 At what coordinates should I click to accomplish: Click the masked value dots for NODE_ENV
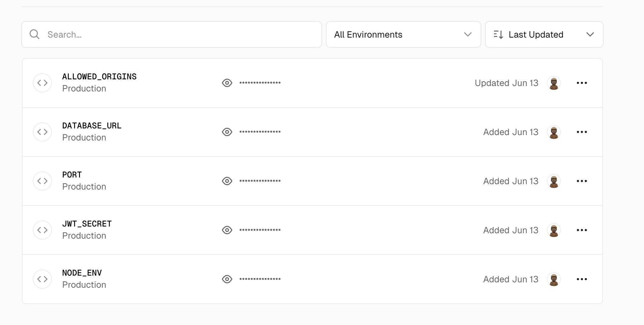pos(260,279)
